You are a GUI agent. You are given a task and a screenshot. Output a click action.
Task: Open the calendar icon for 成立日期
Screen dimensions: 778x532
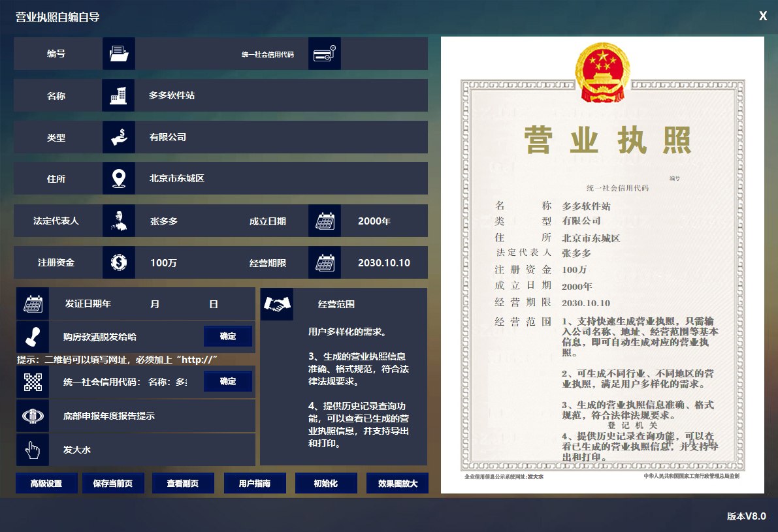[x=325, y=221]
